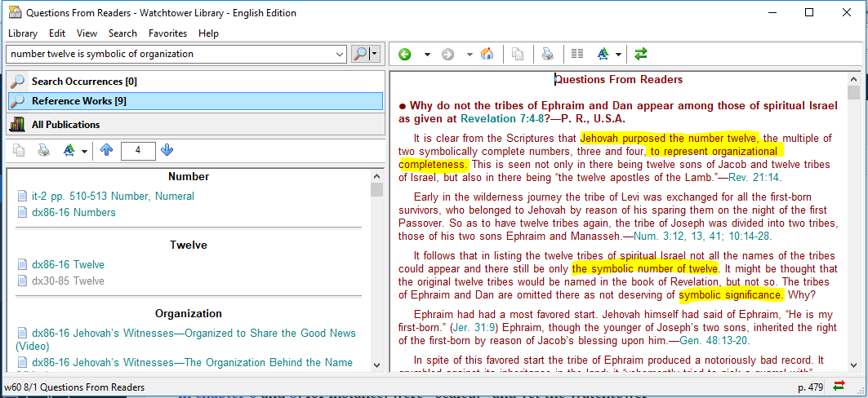Run search with the magnifier button

pyautogui.click(x=360, y=54)
